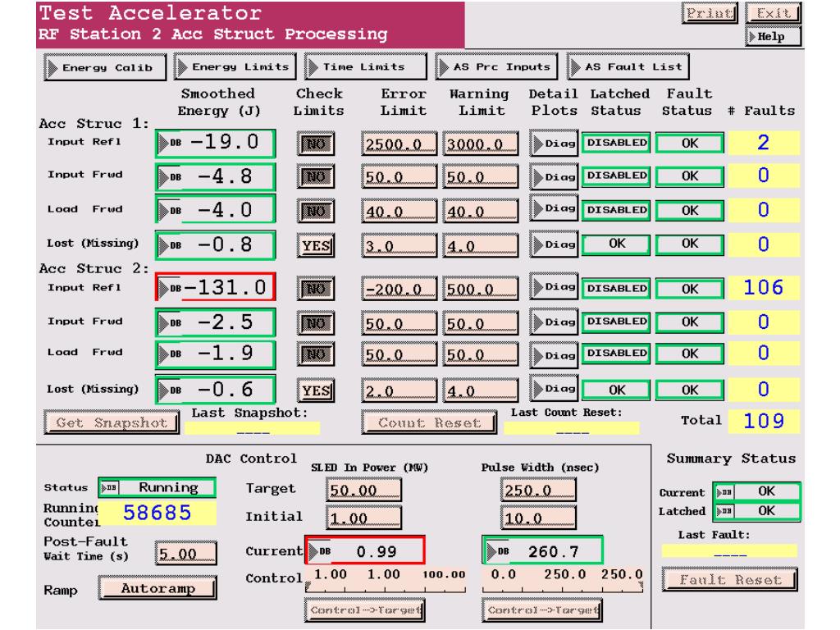Screen dimensions: 840x630
Task: Open the Energy Calib panel
Action: 105,67
